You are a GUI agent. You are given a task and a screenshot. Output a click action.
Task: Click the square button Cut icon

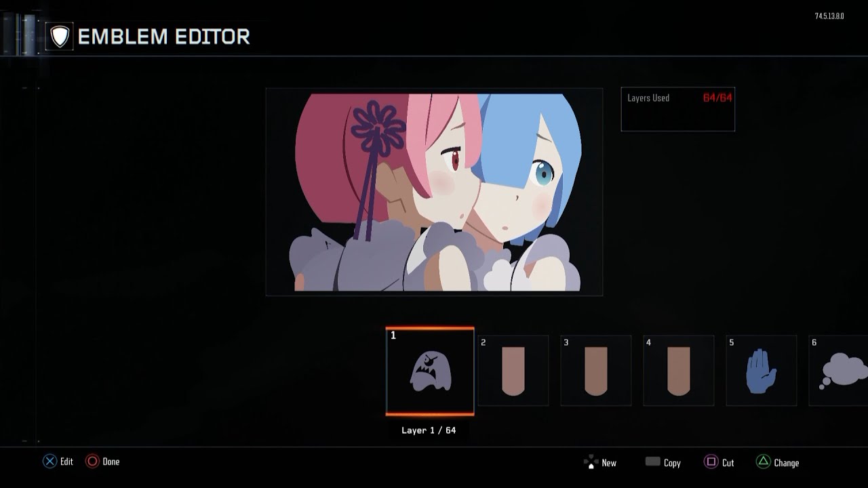point(711,462)
